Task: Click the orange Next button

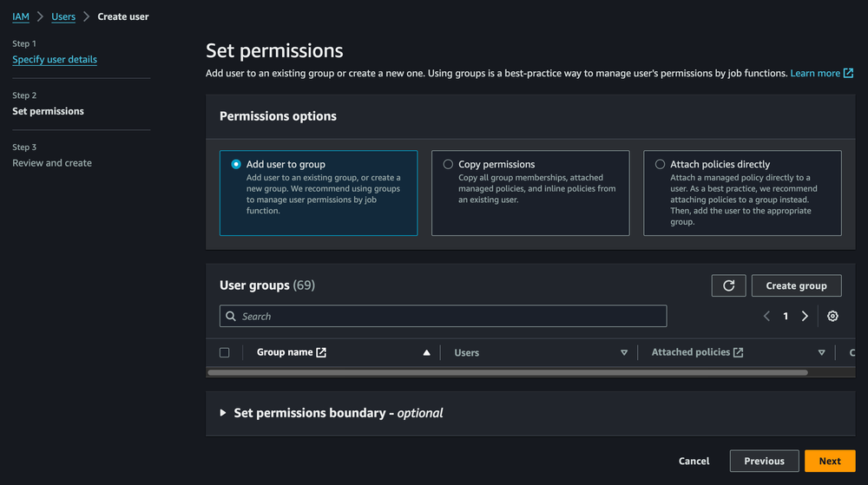Action: (x=829, y=461)
